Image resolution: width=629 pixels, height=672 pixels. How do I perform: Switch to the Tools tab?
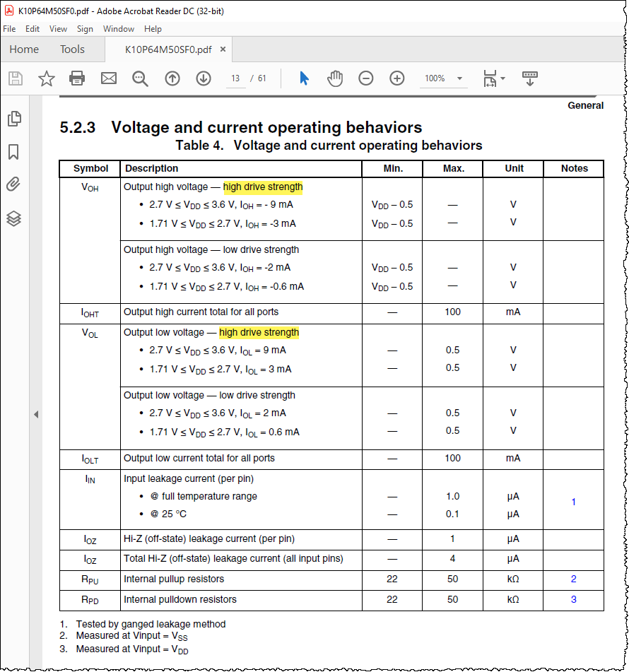tap(71, 49)
